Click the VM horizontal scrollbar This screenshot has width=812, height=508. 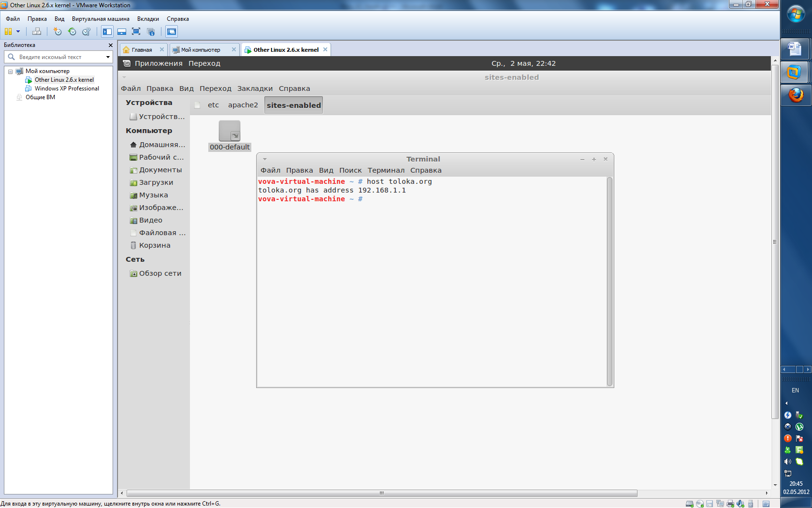click(x=381, y=493)
